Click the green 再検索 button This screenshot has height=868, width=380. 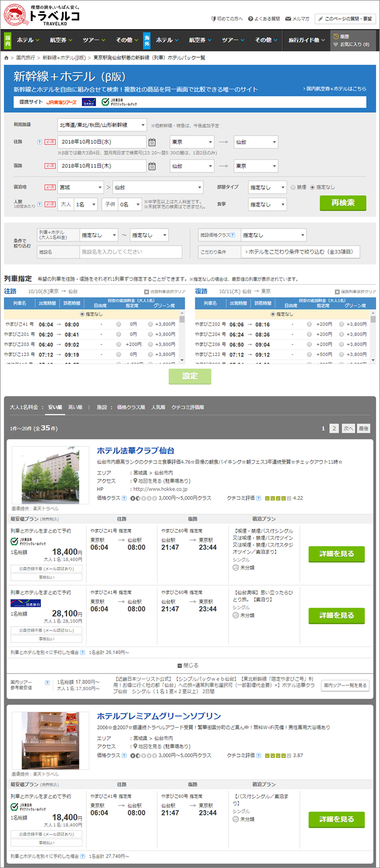[x=343, y=203]
